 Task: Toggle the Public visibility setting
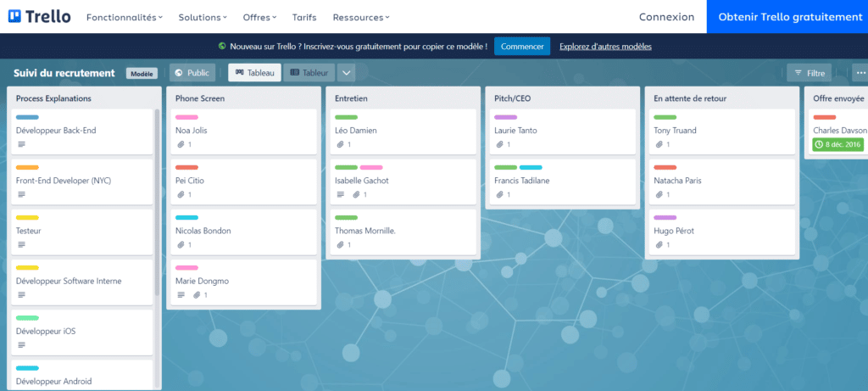[192, 73]
